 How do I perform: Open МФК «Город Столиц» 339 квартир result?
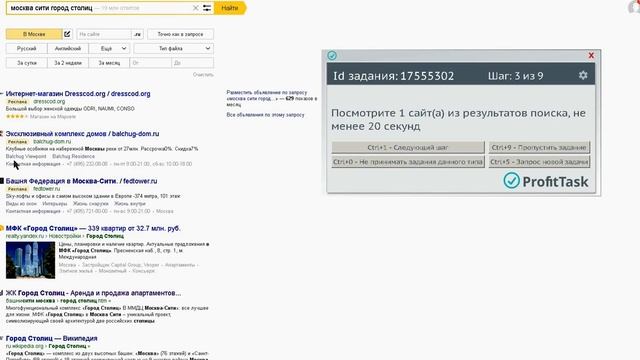[93, 228]
